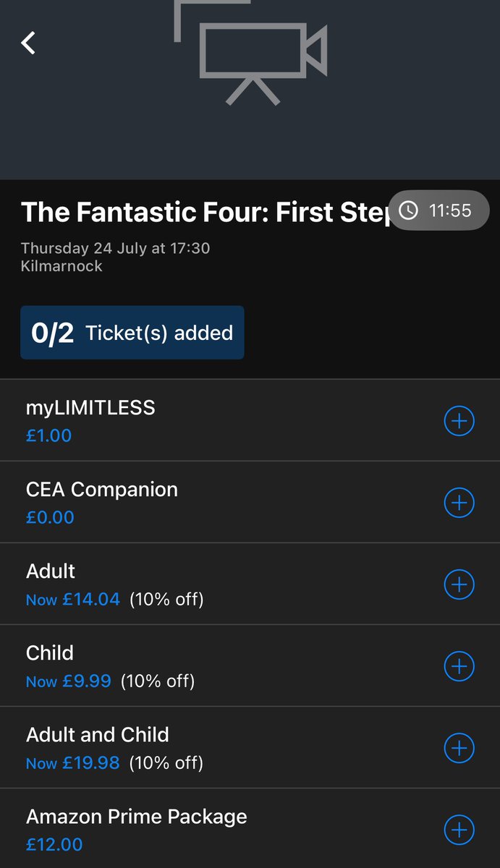Select Amazon Prime Package row label
The height and width of the screenshot is (868, 500).
pos(137,817)
